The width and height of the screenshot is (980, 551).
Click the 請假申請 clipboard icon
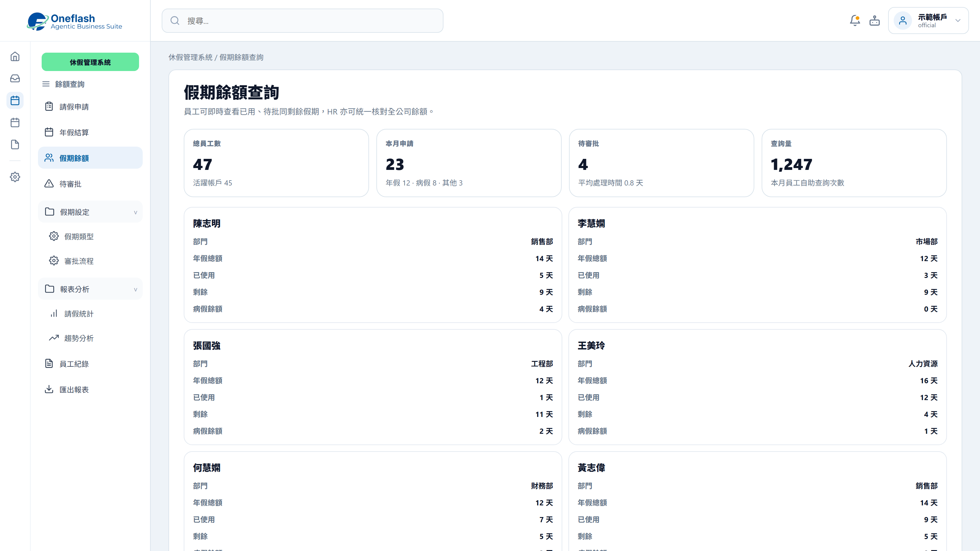click(49, 107)
